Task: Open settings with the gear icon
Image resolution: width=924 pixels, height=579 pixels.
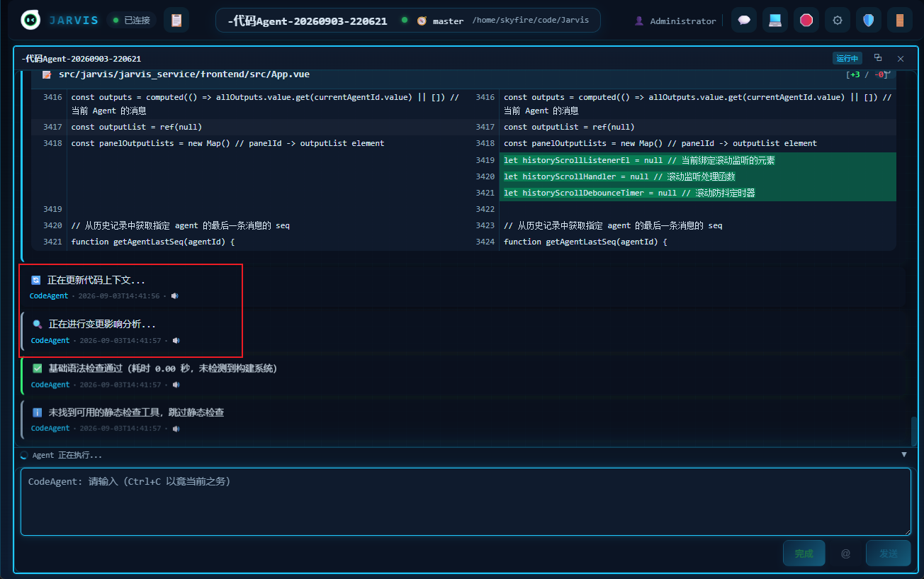Action: pyautogui.click(x=838, y=21)
